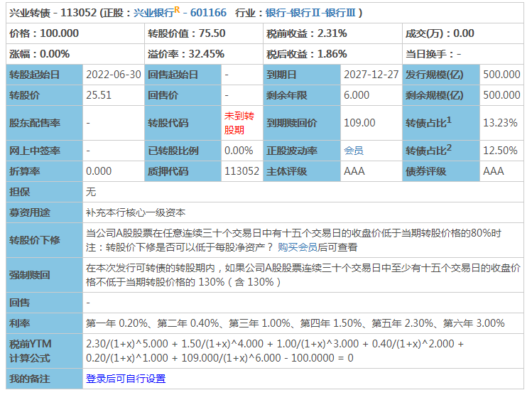The height and width of the screenshot is (395, 532).
Task: Select the 正股波动率 header cell
Action: click(x=302, y=151)
